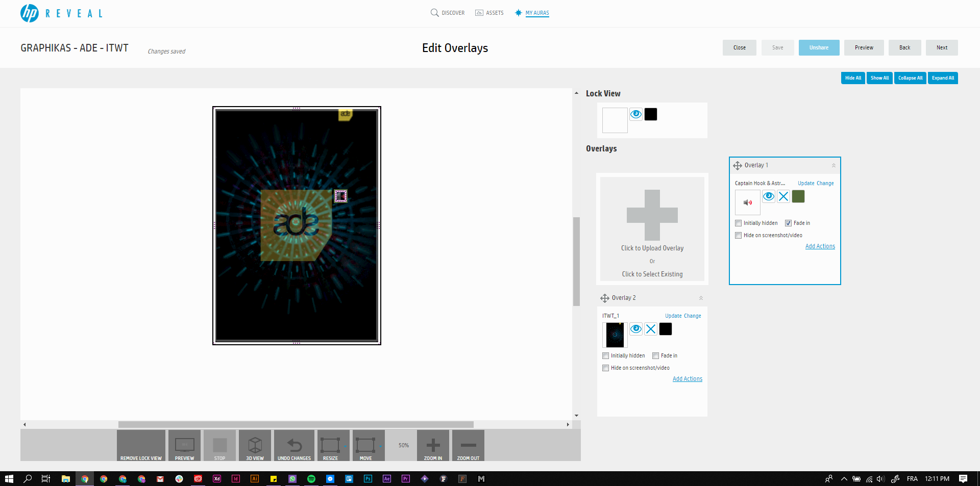
Task: Click the Close button
Action: coord(739,47)
